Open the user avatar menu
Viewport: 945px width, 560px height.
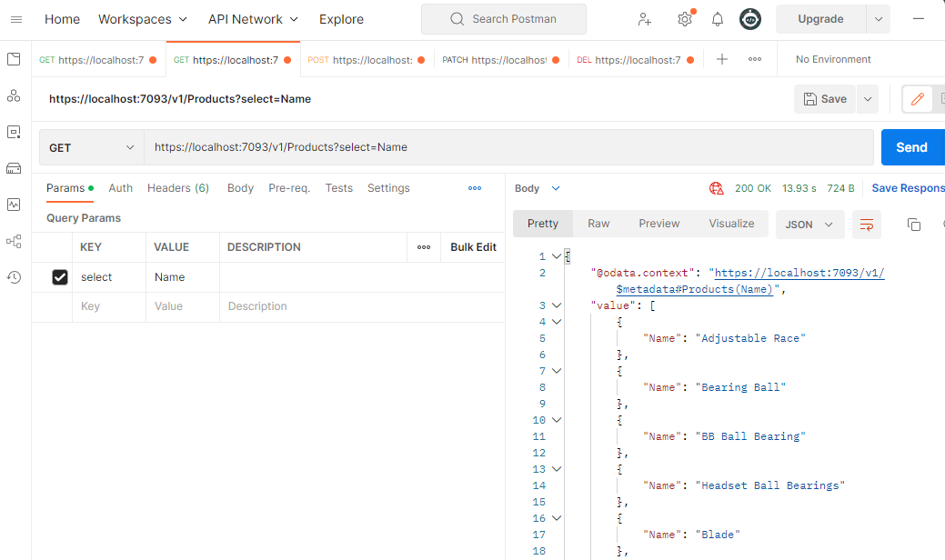pyautogui.click(x=750, y=19)
